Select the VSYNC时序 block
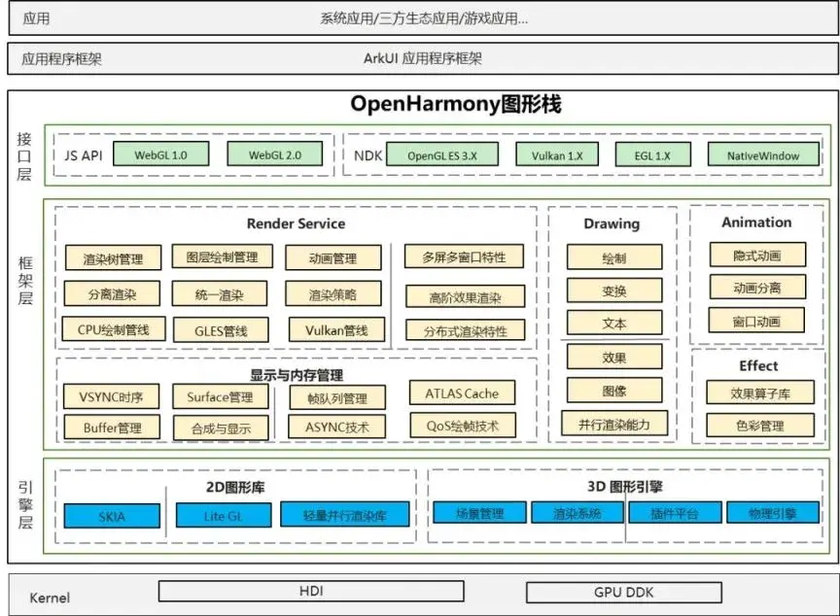 (112, 396)
